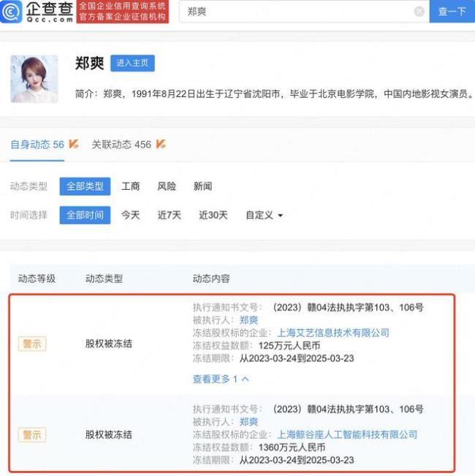This screenshot has width=475, height=476.
Task: Open 上海艾艺信息技术有限公司 link
Action: click(333, 333)
